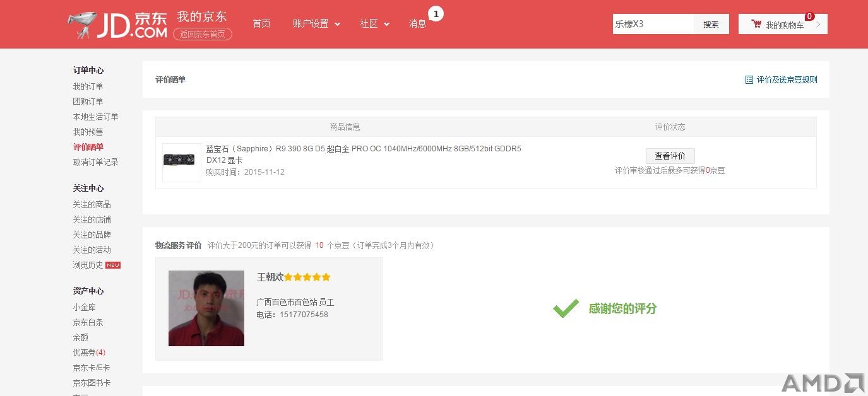This screenshot has height=396, width=868.
Task: Click the five-star rating for 王朝欢
Action: [307, 277]
